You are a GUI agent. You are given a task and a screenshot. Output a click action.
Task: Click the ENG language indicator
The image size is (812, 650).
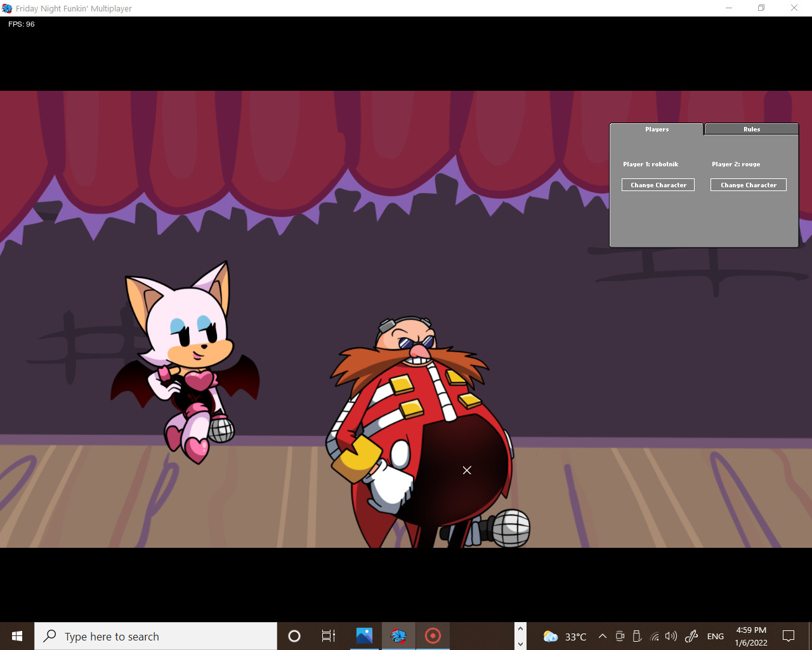tap(715, 636)
